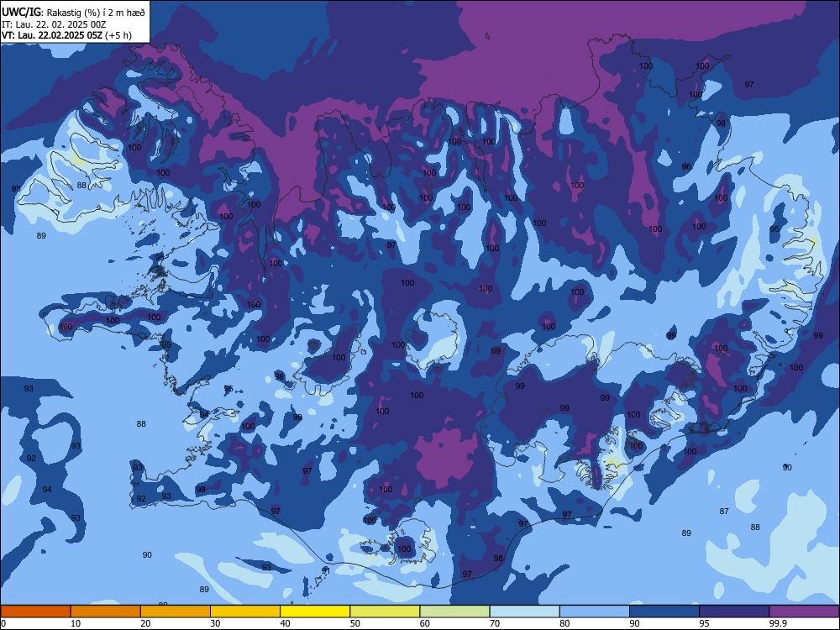Select the 80–90 light blue legend swatch
The image size is (840, 630).
(595, 612)
